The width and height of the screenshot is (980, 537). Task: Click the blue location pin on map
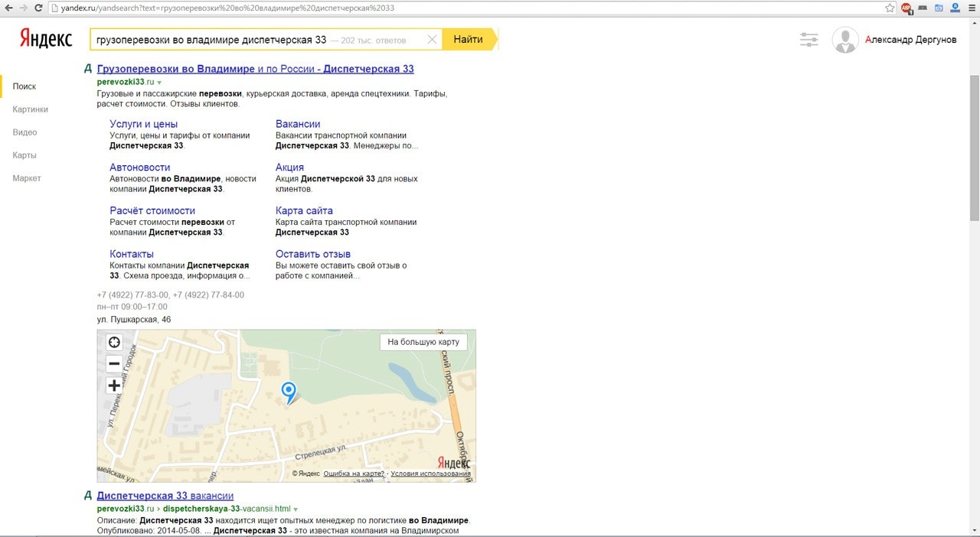(289, 392)
